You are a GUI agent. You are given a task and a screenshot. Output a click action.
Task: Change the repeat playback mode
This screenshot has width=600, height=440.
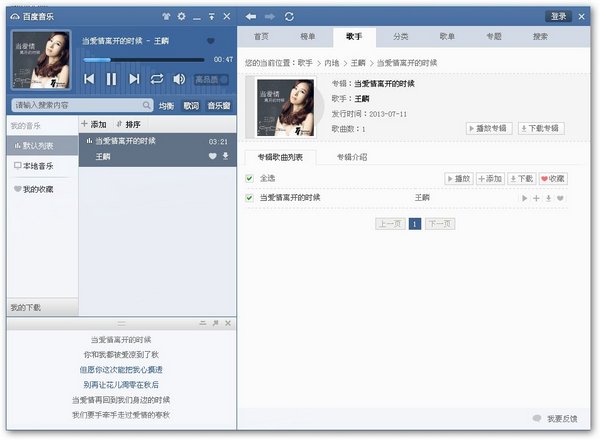tap(157, 79)
